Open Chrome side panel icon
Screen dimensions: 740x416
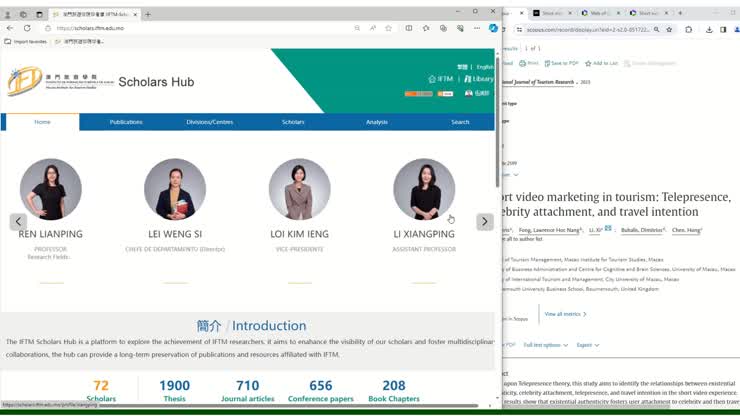point(723,30)
